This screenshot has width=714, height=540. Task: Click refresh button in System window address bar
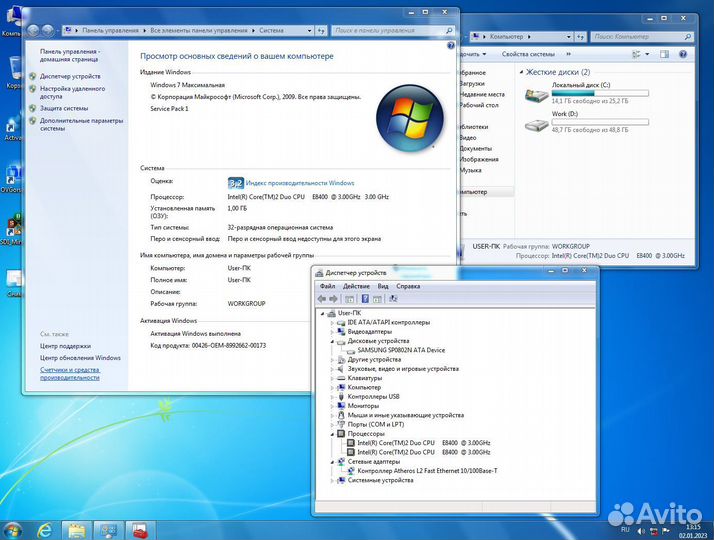click(321, 31)
